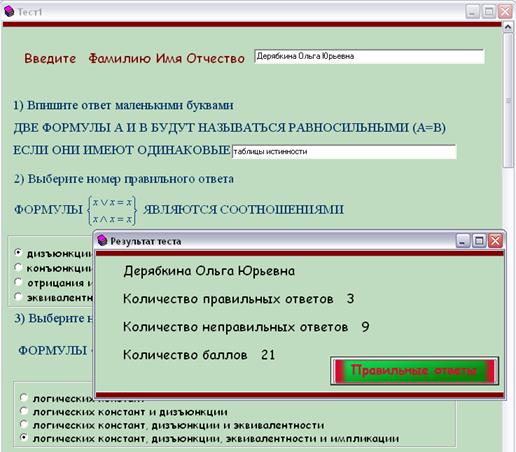Minimize the Результат теста dialog
This screenshot has width=516, height=452.
click(463, 240)
